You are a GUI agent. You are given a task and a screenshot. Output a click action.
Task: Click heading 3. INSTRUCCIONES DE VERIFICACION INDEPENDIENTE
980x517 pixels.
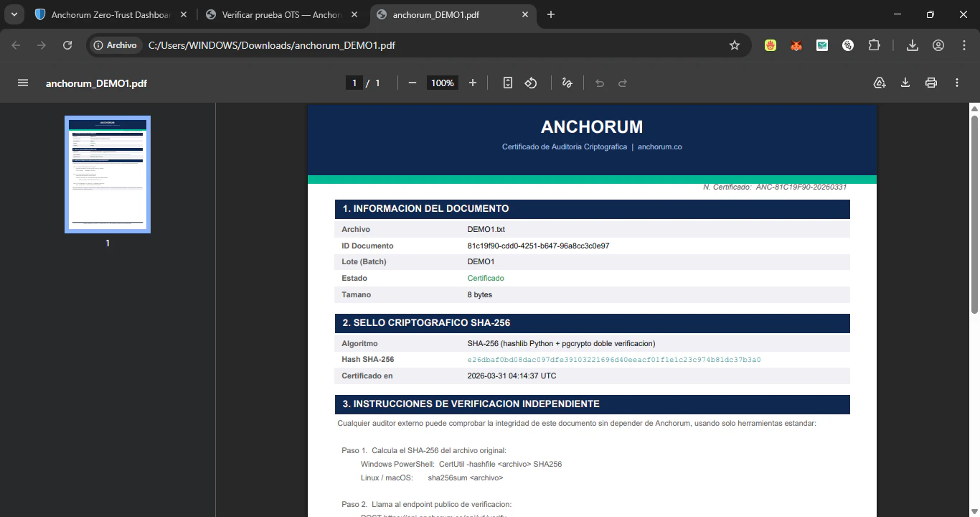click(x=471, y=404)
